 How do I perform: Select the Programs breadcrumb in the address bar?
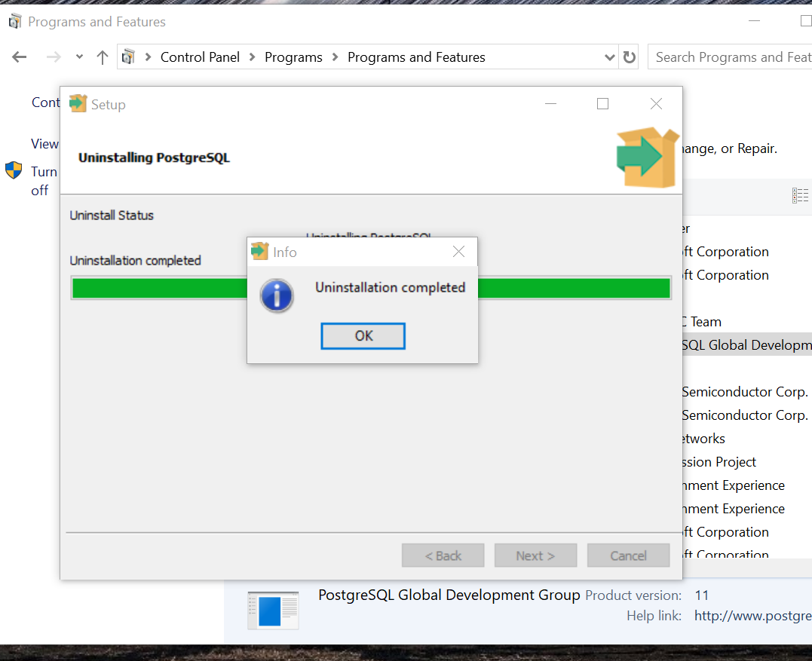(293, 57)
